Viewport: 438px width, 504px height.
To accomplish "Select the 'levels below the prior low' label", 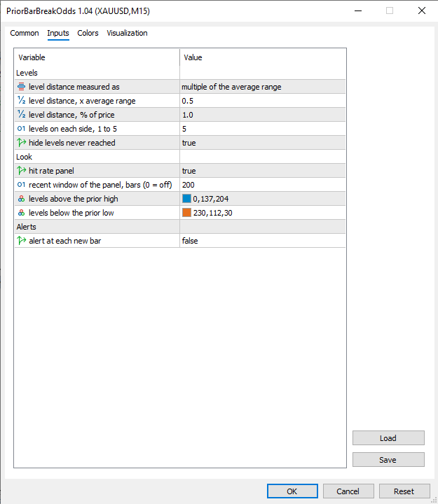I will click(x=71, y=213).
